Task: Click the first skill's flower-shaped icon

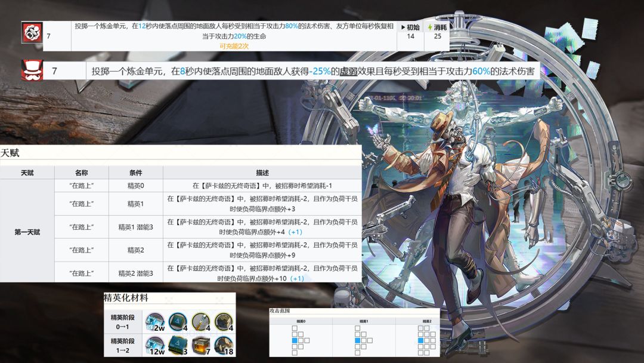Action: pos(32,32)
